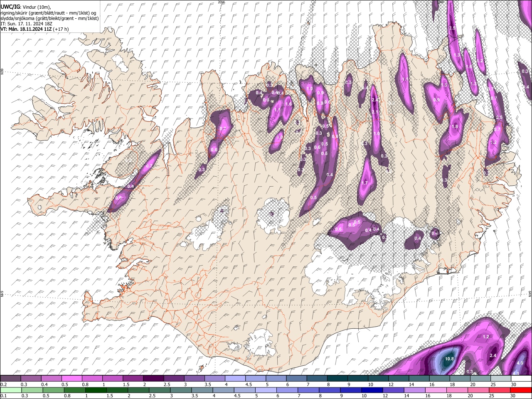532x399 pixels.
Task: Click the (+17 h) forecast offset text
Action: pyautogui.click(x=61, y=29)
